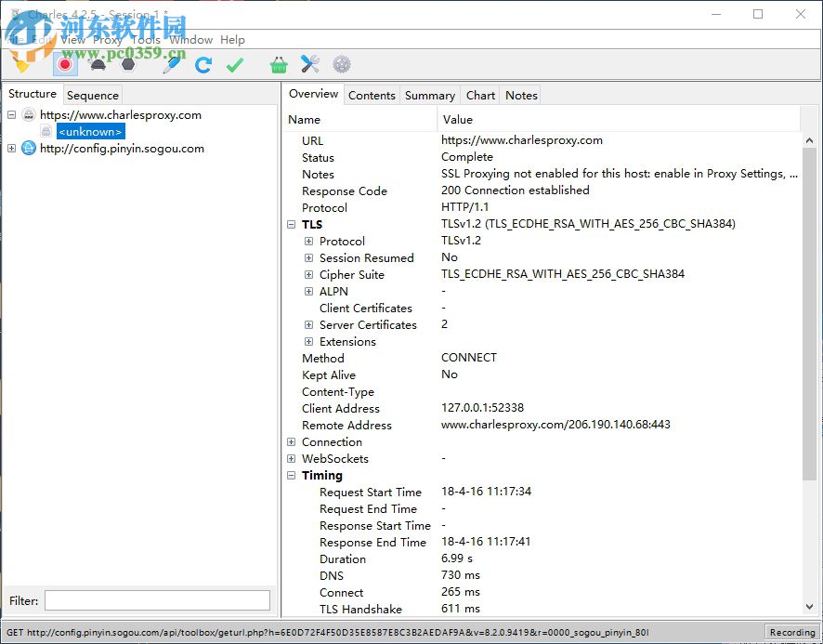The height and width of the screenshot is (644, 823).
Task: Toggle breakpoints with the hexagon icon
Action: click(128, 64)
